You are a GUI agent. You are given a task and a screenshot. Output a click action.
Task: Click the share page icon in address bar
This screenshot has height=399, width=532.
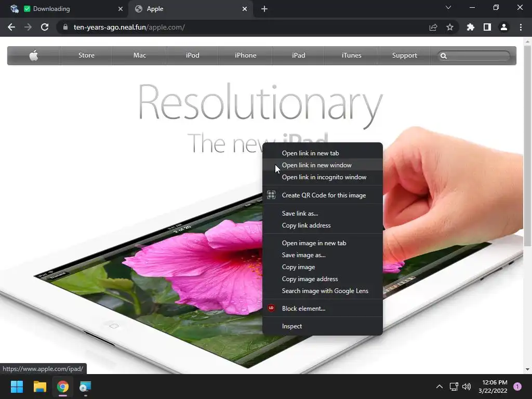[x=433, y=27]
